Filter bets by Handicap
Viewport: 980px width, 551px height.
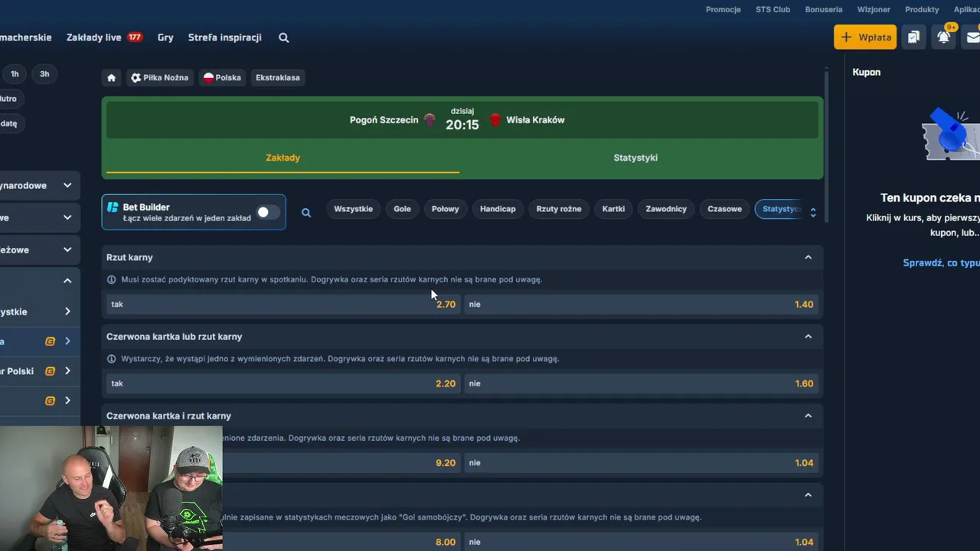498,209
